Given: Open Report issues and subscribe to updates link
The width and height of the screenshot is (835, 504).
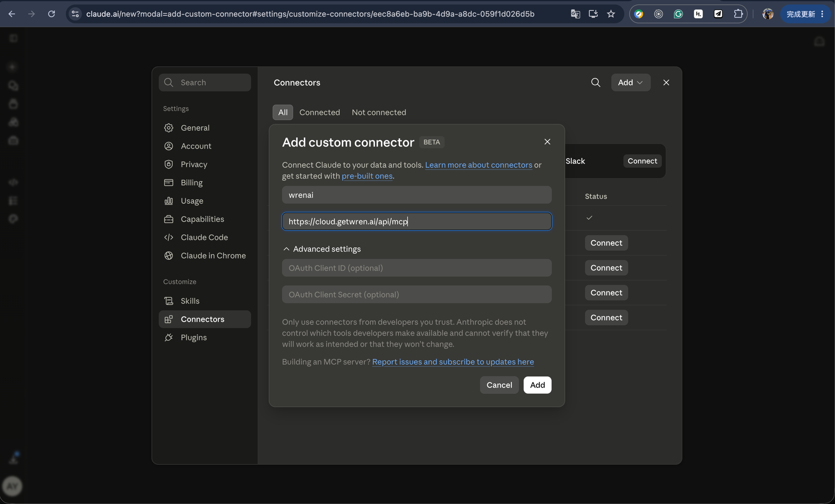Looking at the screenshot, I should point(453,362).
